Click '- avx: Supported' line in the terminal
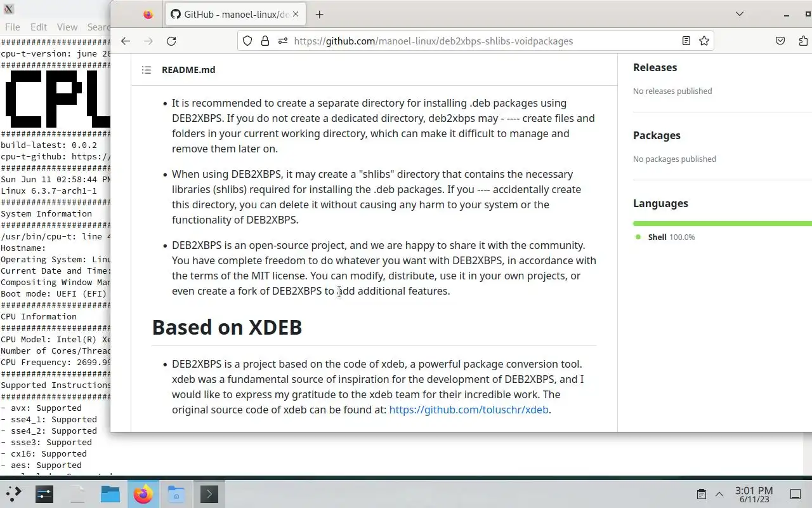The image size is (812, 508). point(41,408)
